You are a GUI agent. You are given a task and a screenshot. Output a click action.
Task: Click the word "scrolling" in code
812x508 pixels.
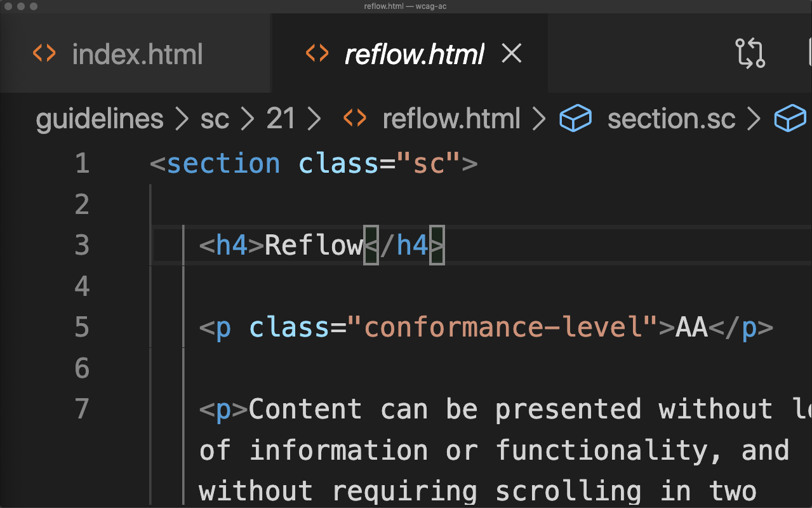tap(568, 491)
